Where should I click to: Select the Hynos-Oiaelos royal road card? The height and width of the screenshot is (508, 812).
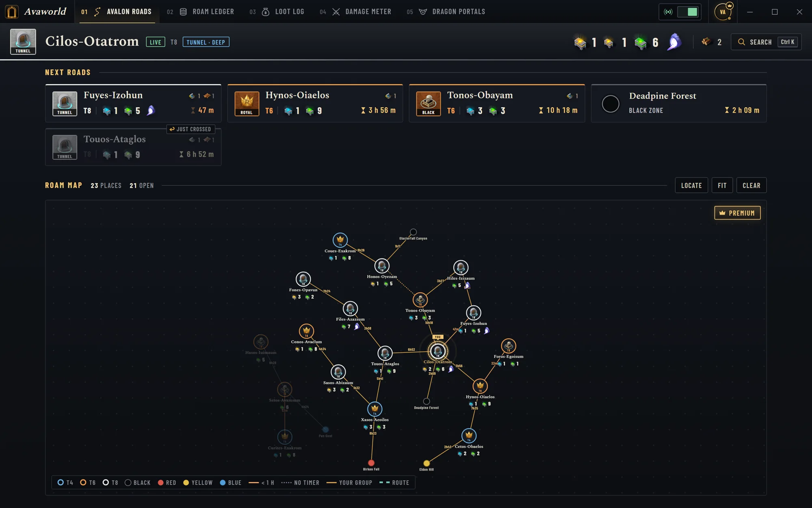pyautogui.click(x=315, y=103)
